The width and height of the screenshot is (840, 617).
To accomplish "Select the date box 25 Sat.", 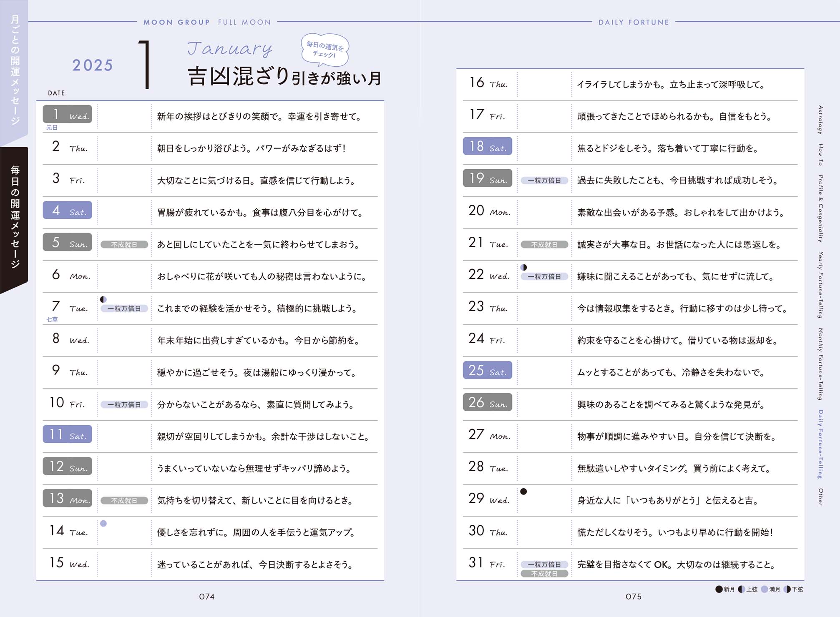I will (488, 370).
